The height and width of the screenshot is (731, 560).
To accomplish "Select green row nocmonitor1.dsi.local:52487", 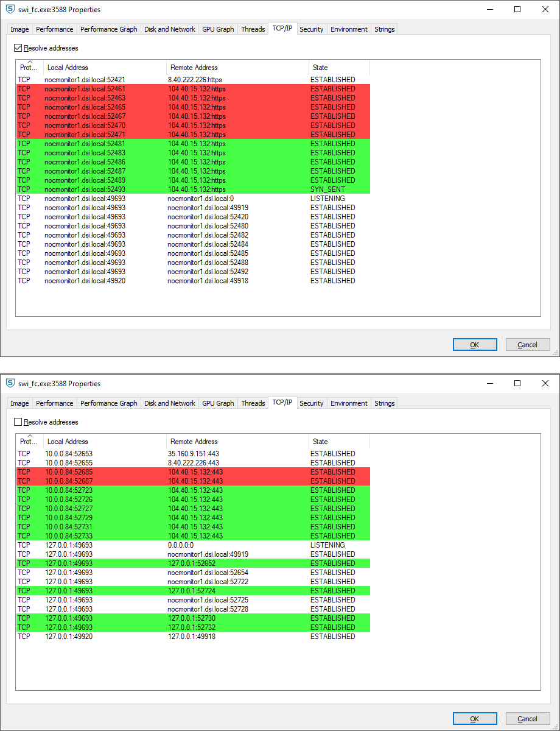I will [193, 171].
